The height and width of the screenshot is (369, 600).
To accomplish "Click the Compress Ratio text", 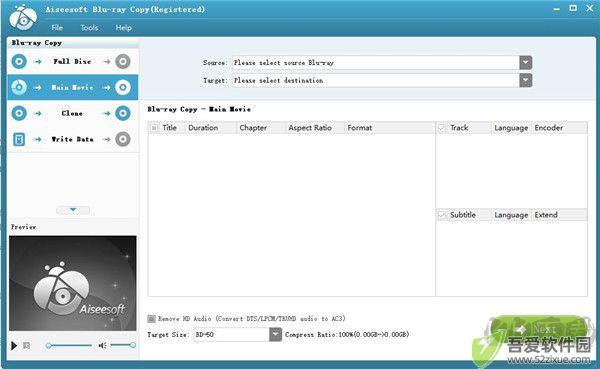I will tap(347, 335).
